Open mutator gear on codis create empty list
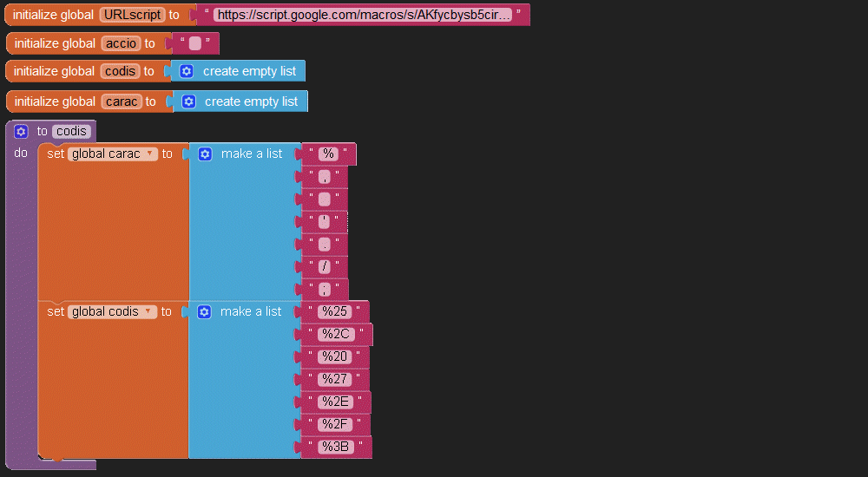 [187, 71]
